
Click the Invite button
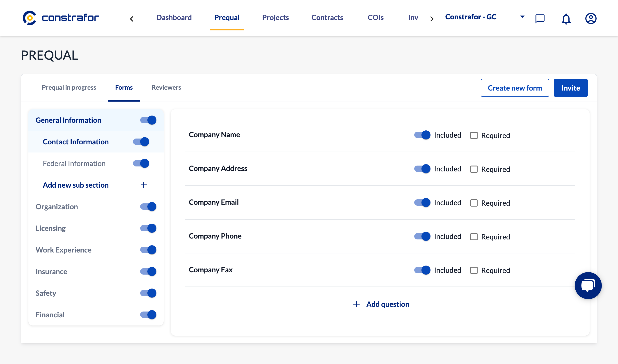click(x=570, y=88)
